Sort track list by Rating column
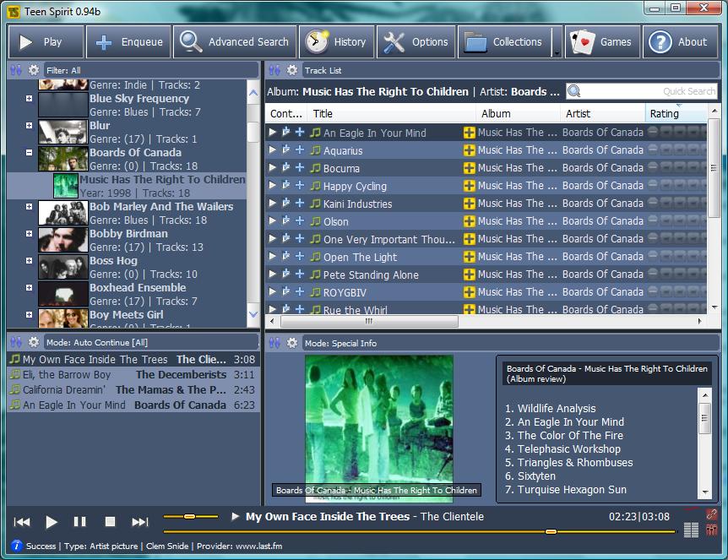The height and width of the screenshot is (560, 728). pyautogui.click(x=676, y=114)
